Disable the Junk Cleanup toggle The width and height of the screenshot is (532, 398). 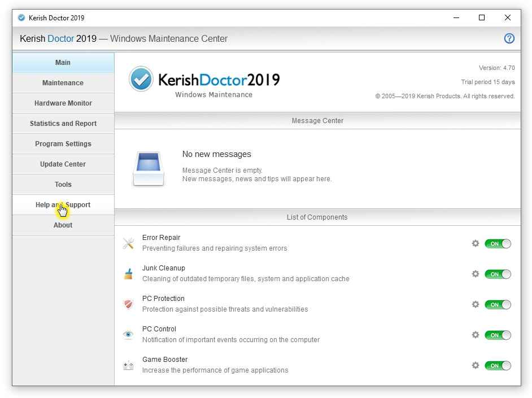(x=498, y=274)
